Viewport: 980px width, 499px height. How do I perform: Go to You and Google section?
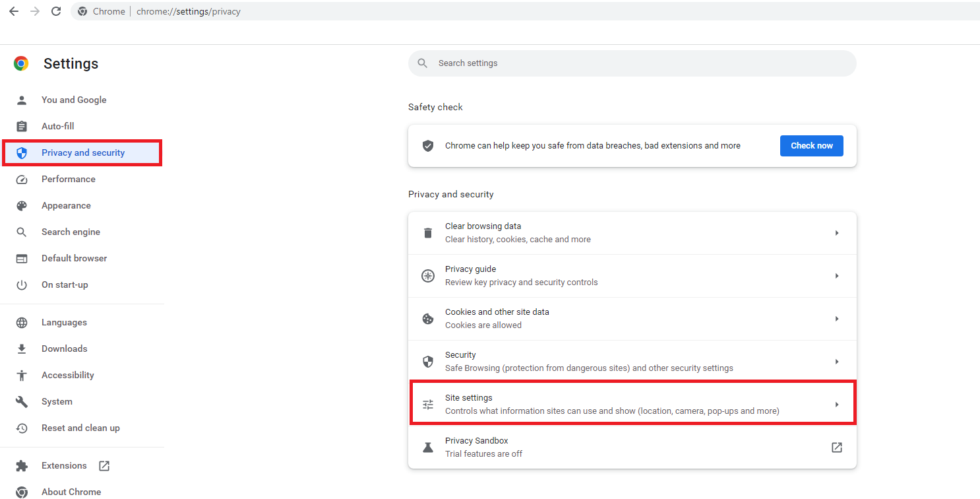[x=74, y=100]
